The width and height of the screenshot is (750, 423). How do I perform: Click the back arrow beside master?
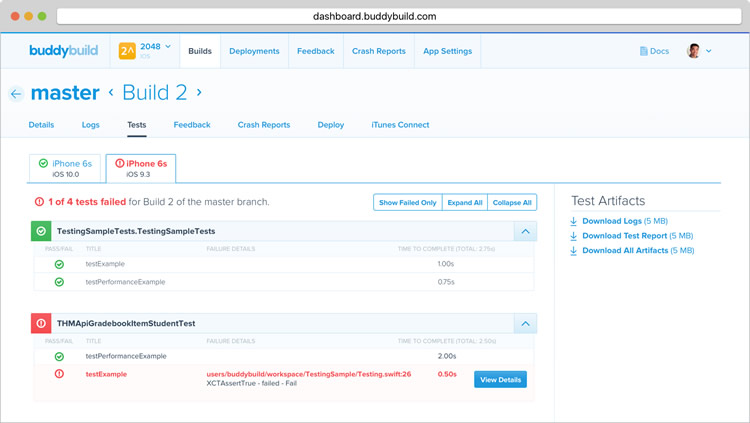tap(16, 94)
